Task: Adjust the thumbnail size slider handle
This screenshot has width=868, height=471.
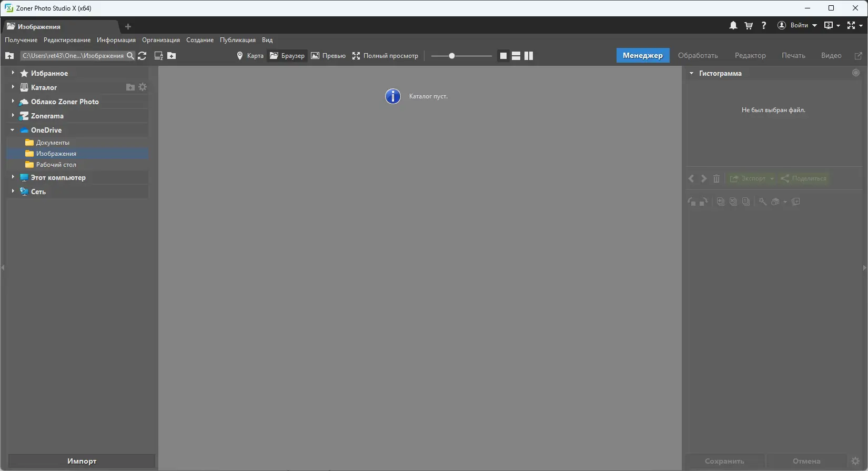Action: click(451, 56)
